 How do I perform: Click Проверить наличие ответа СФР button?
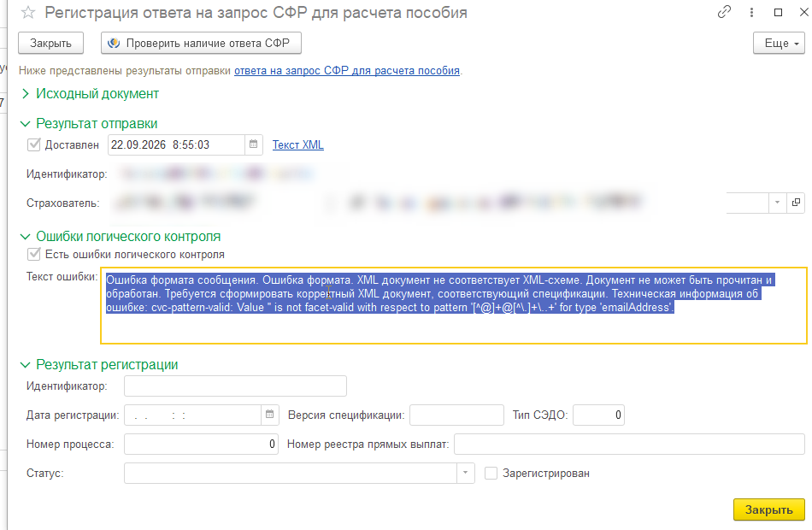(x=201, y=43)
